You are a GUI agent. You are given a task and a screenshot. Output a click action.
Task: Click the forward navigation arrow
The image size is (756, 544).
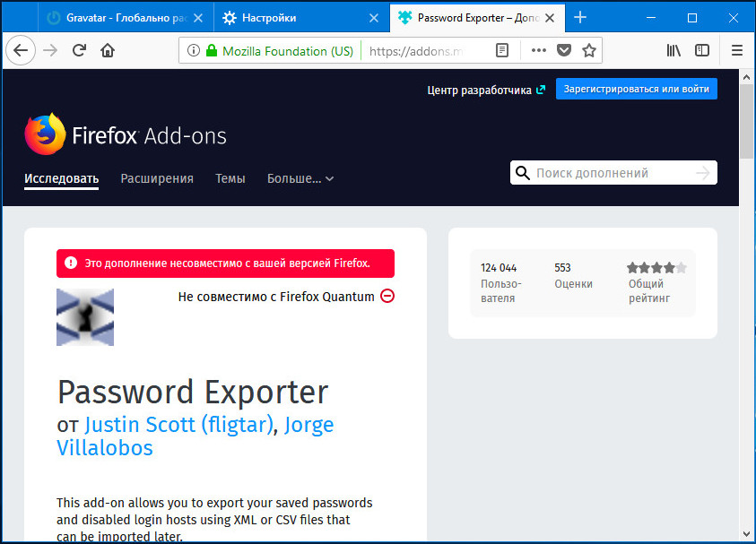[50, 50]
